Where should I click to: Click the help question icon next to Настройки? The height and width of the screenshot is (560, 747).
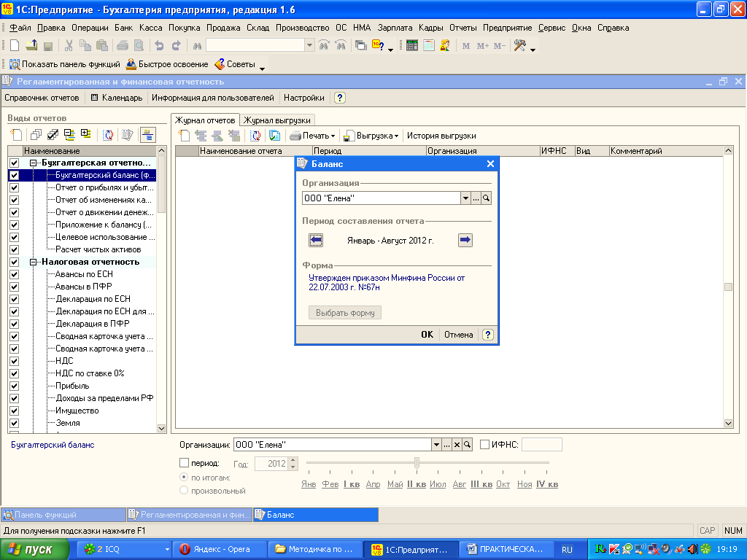340,98
